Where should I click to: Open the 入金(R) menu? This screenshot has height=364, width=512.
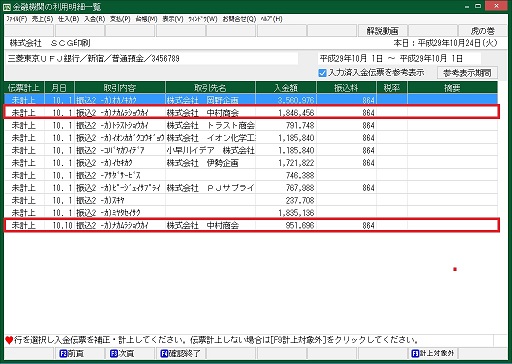click(94, 19)
